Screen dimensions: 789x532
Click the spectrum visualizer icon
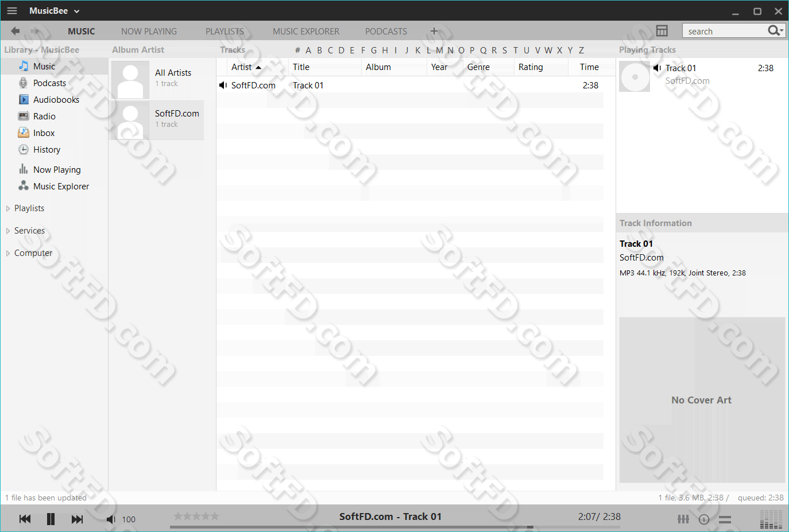[771, 518]
